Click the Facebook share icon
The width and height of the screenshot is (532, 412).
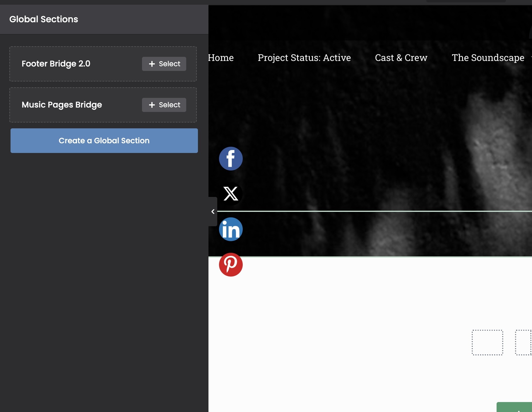click(x=231, y=159)
